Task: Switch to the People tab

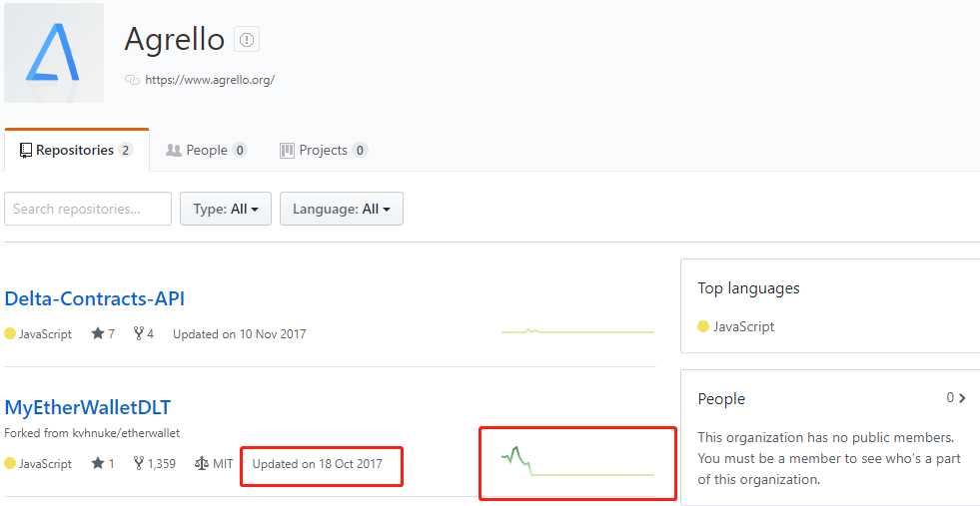Action: pyautogui.click(x=206, y=150)
